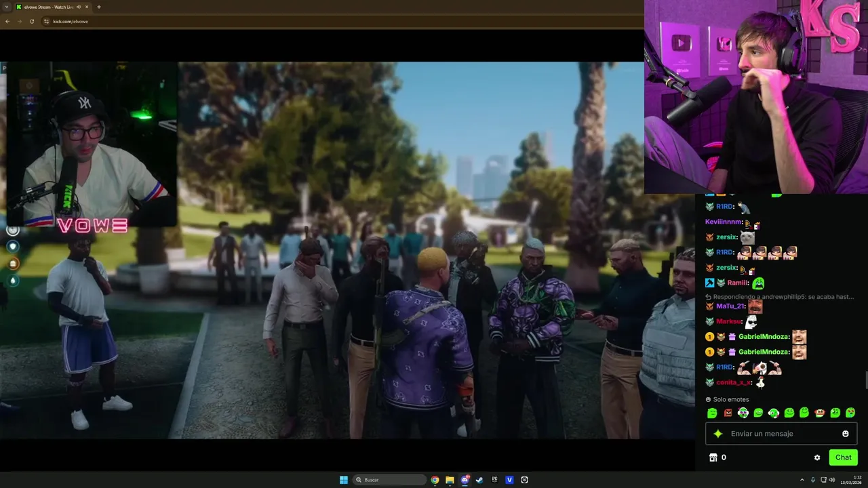Expand the hidden system tray icons chevron
The width and height of the screenshot is (868, 488).
point(802,480)
